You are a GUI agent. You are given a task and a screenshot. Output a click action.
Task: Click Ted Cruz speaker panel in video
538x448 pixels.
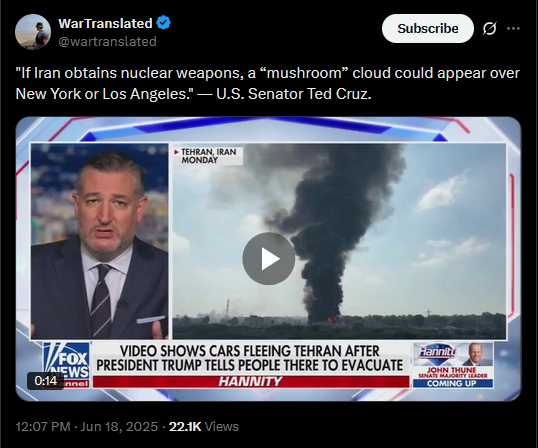pos(100,241)
